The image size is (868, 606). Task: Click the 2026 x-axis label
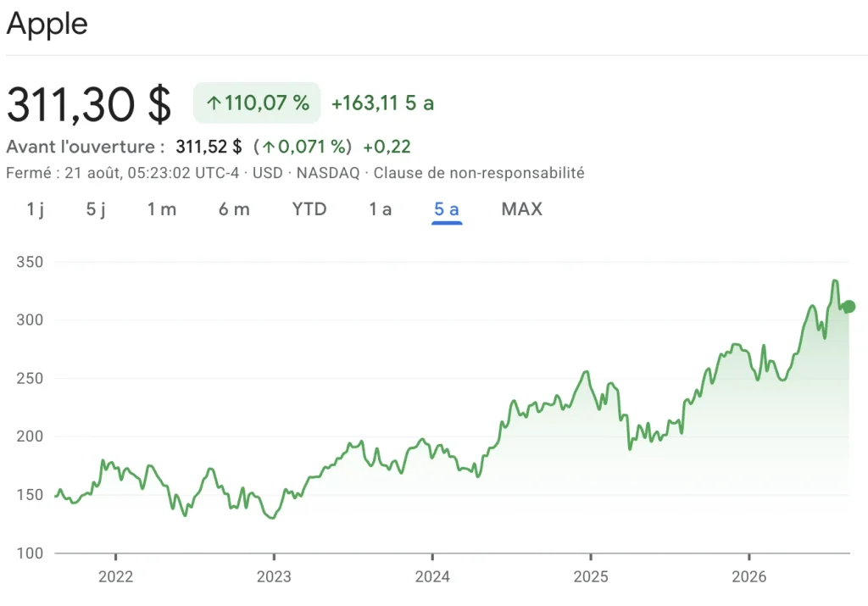749,576
